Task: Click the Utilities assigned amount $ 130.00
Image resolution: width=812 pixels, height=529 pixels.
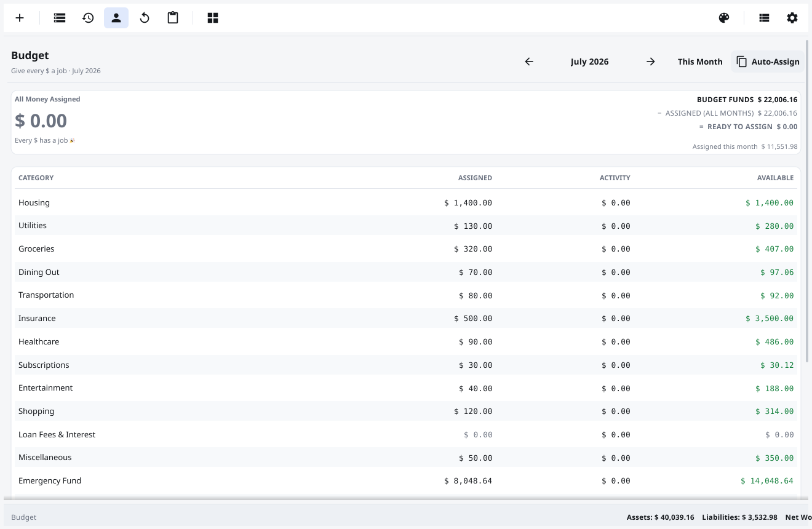Action: 473,226
